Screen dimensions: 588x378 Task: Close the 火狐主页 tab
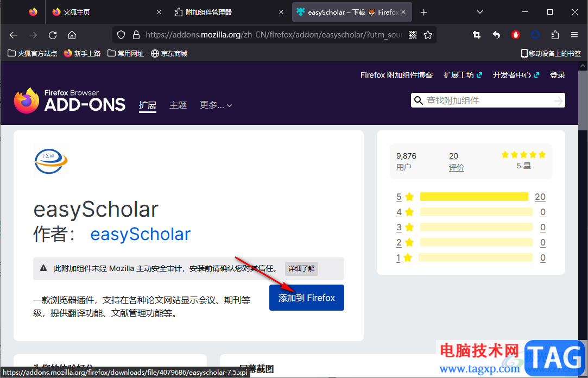tap(159, 12)
